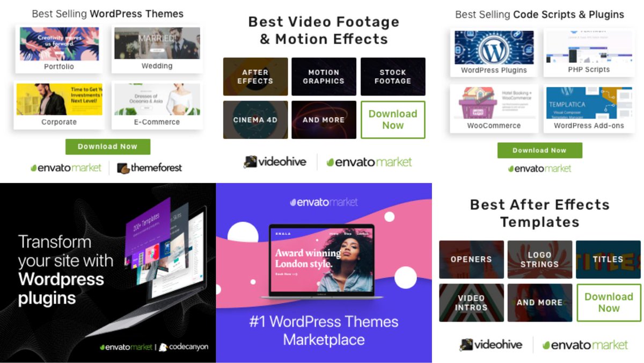Open the E-Commerce themes thumbnail

point(157,105)
